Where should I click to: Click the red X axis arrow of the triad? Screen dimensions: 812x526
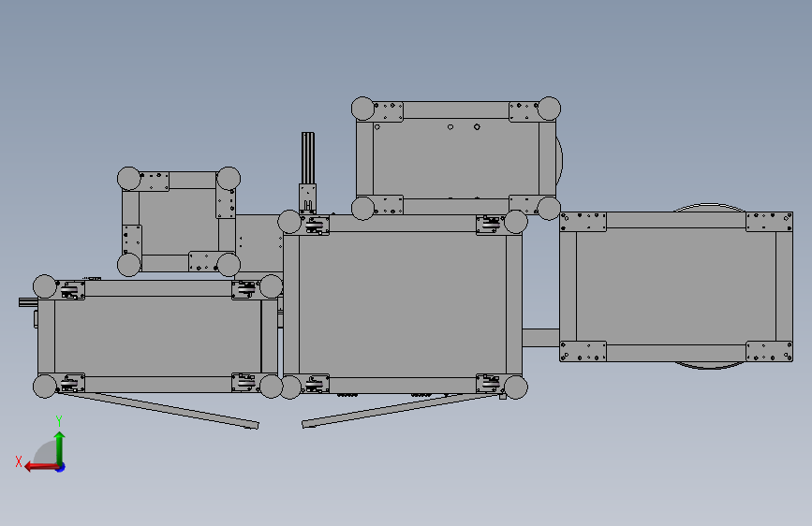pyautogui.click(x=41, y=467)
